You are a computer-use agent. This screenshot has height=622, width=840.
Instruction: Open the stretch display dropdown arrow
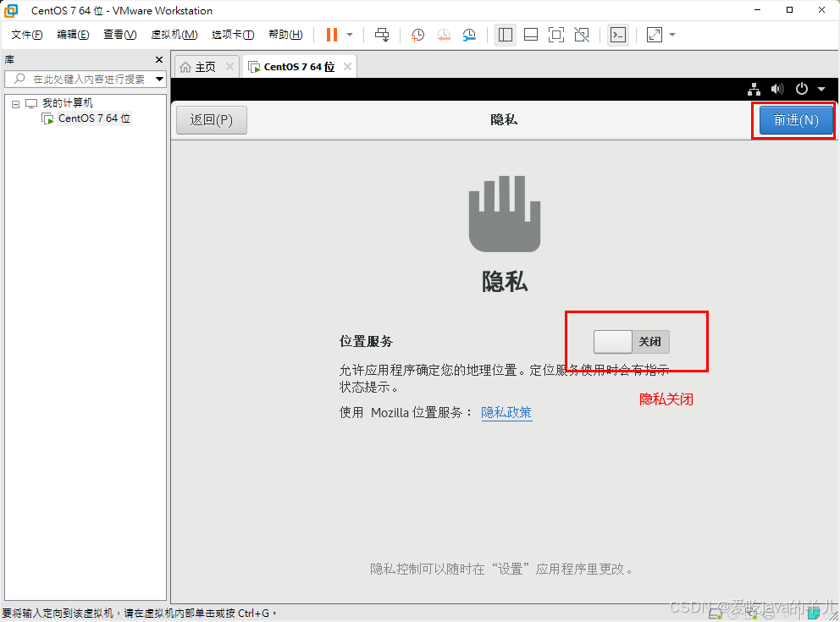tap(672, 35)
